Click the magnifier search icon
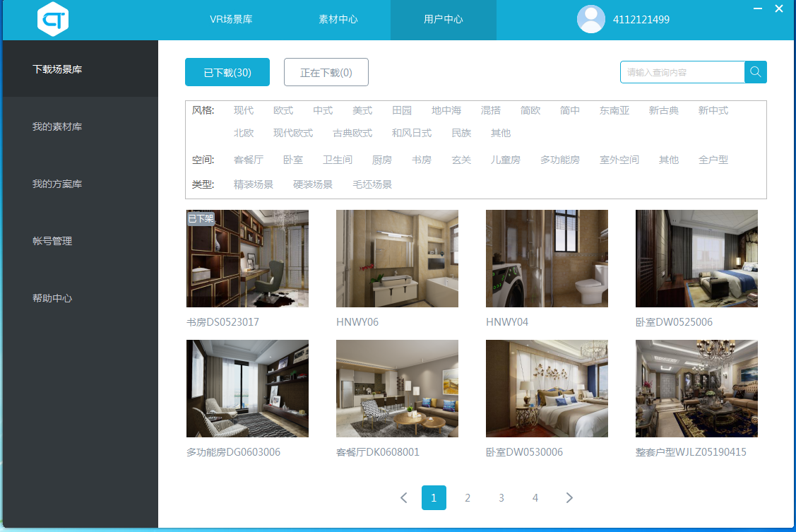 (x=755, y=72)
